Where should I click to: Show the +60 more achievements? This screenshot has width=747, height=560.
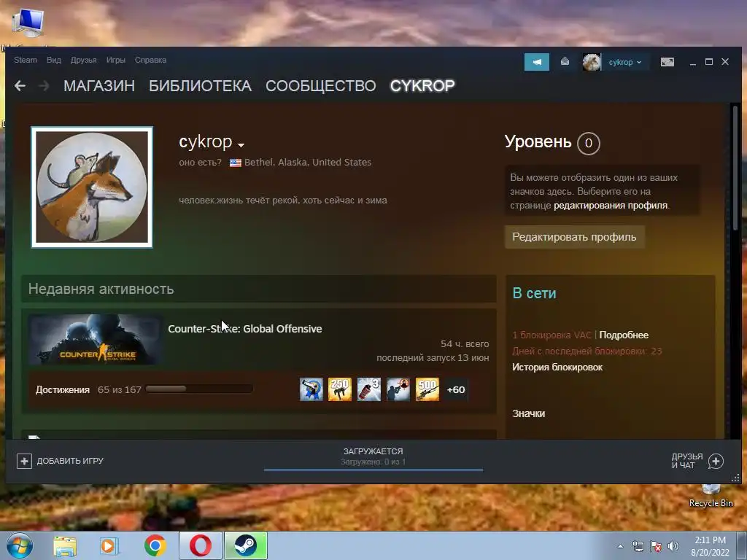pos(456,389)
